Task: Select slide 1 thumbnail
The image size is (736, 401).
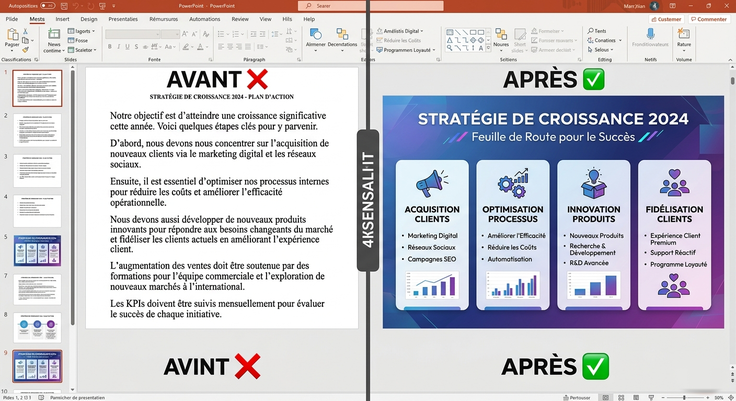Action: pos(37,88)
